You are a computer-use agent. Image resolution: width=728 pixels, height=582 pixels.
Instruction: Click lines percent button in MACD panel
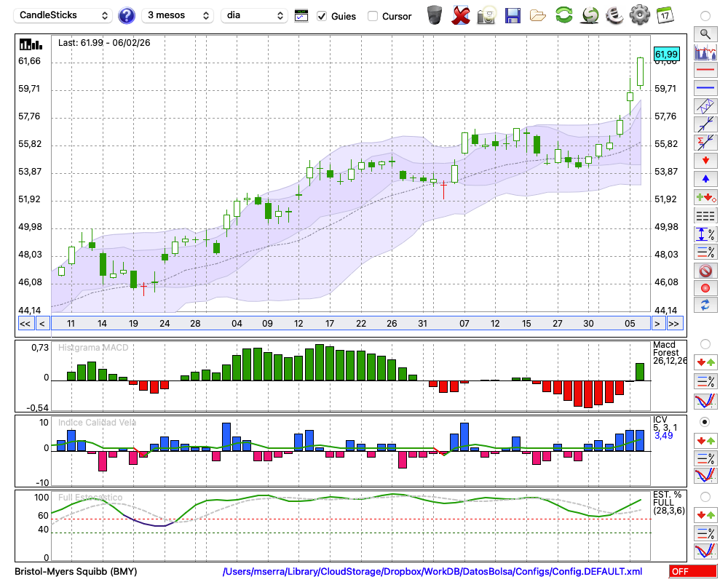[x=705, y=381]
